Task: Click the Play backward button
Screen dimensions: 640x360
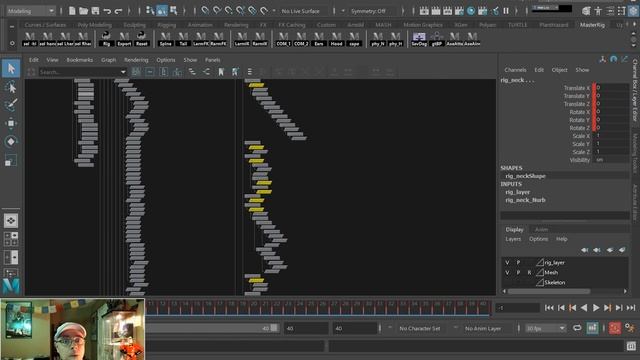Action: tap(584, 308)
